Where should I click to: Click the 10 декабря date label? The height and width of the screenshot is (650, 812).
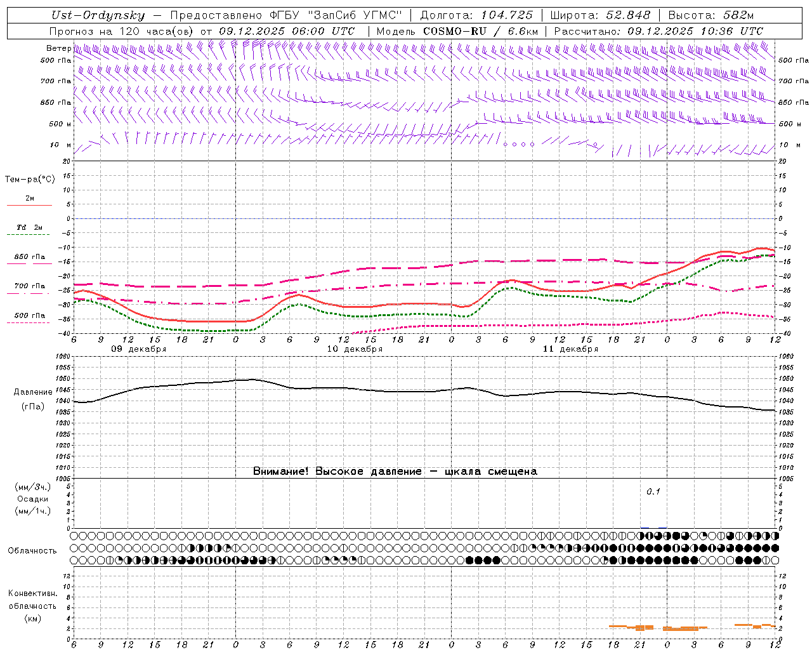pyautogui.click(x=355, y=349)
